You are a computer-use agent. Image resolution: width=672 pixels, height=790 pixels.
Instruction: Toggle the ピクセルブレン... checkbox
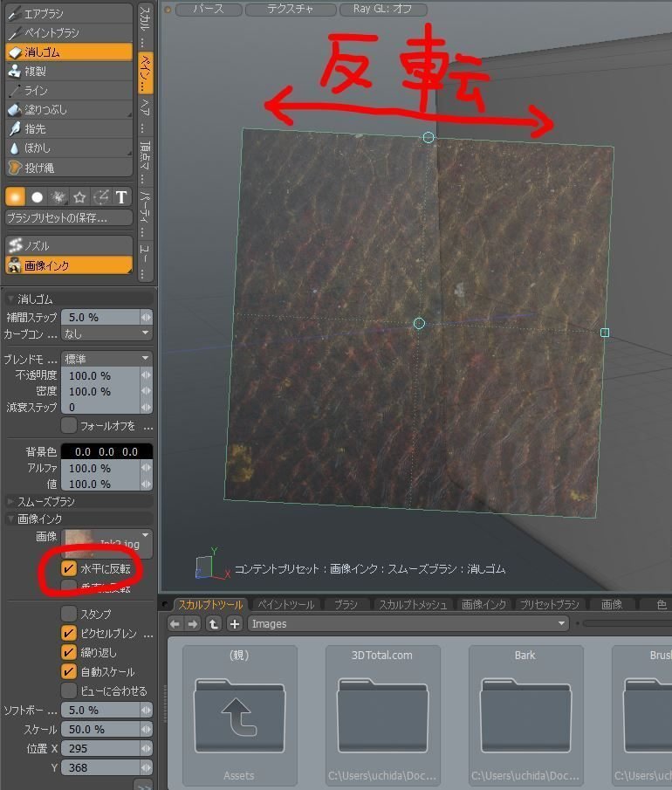pyautogui.click(x=69, y=633)
